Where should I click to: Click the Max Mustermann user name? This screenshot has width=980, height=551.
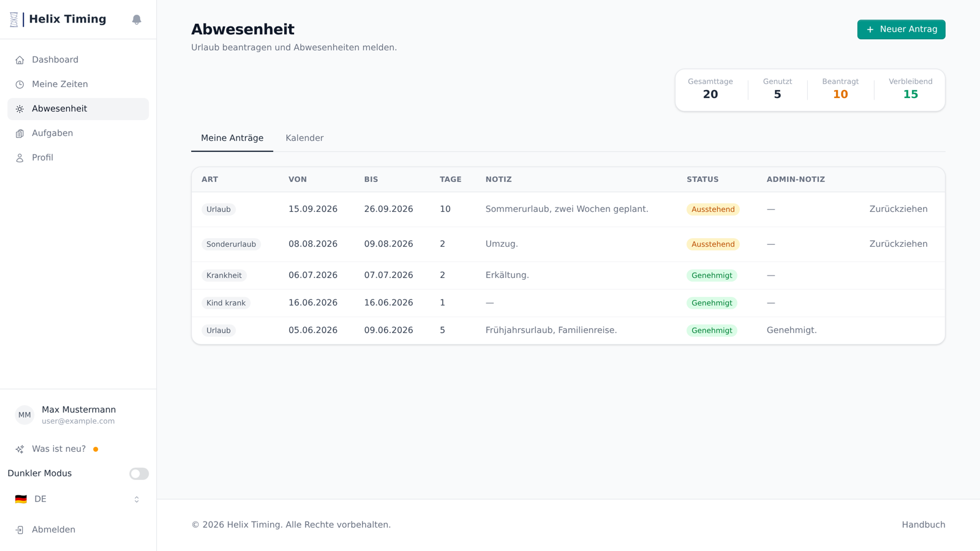78,410
